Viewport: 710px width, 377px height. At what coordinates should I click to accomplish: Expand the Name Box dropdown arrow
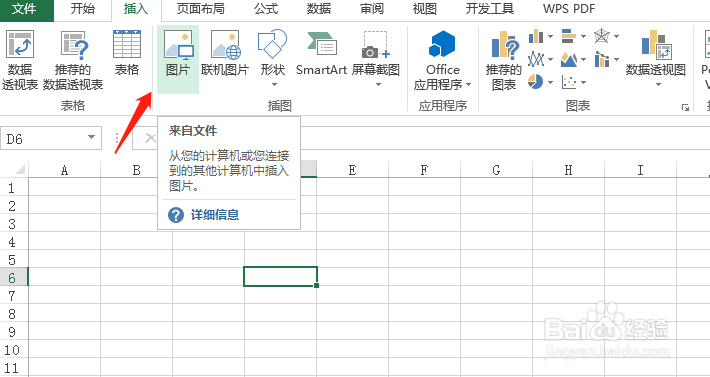coord(91,138)
